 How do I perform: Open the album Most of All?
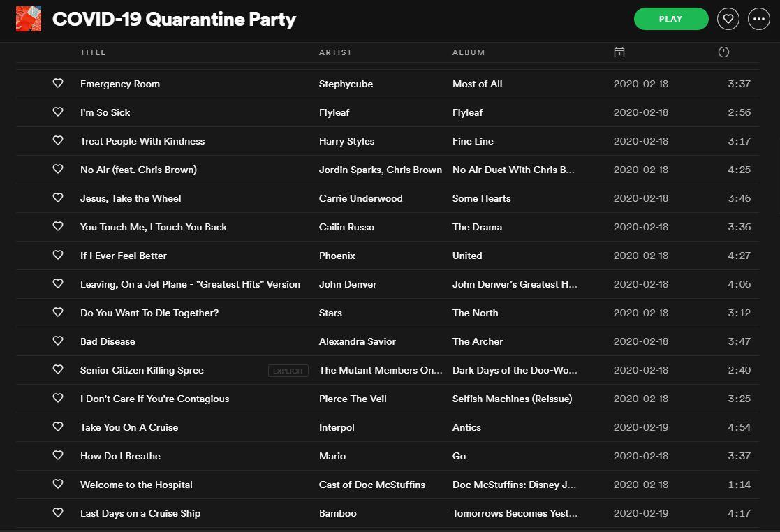[x=477, y=84]
